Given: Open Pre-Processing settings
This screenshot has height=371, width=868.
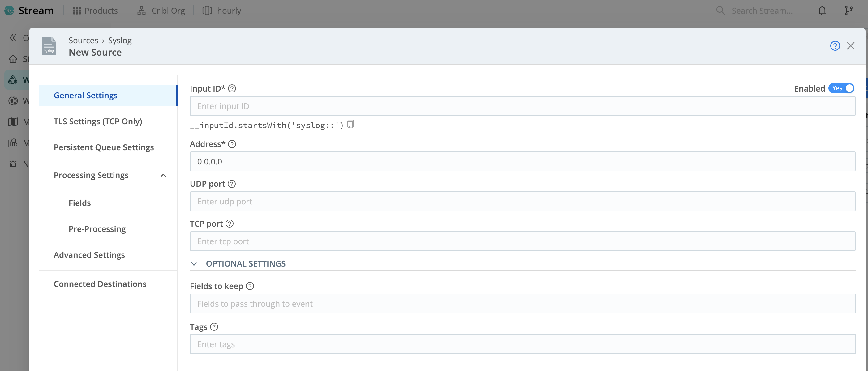Looking at the screenshot, I should click(97, 228).
